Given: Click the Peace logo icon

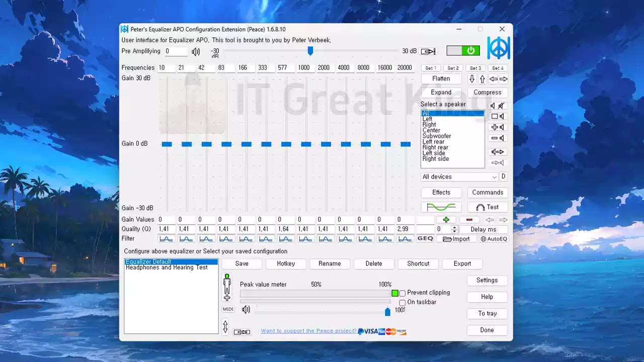Looking at the screenshot, I should point(499,48).
